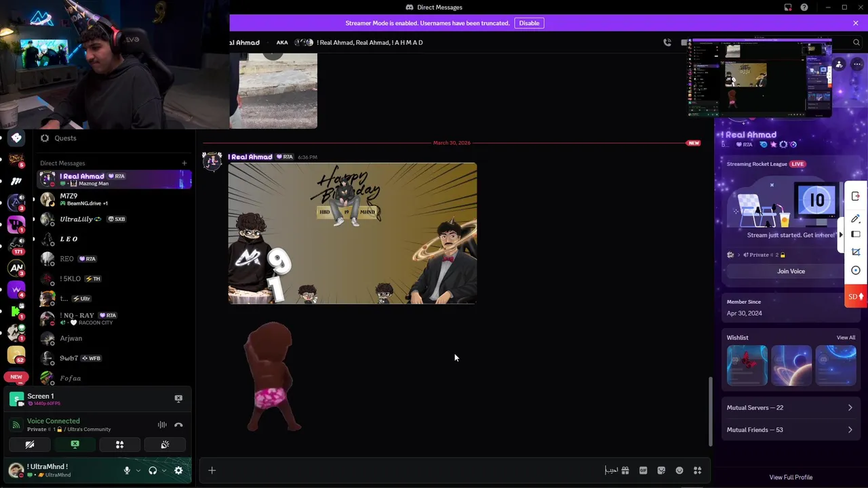Open the ! NQ - RAY direct message
The height and width of the screenshot is (488, 868).
(x=114, y=319)
